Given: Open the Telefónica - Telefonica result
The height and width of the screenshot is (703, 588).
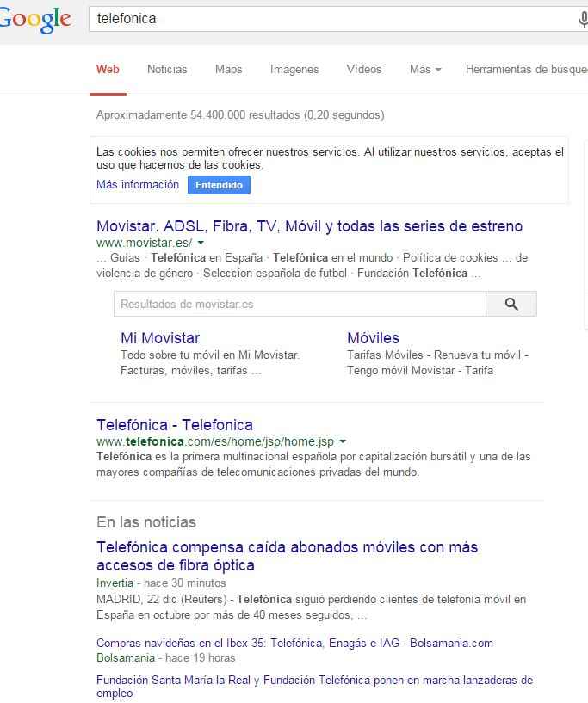Looking at the screenshot, I should [175, 425].
